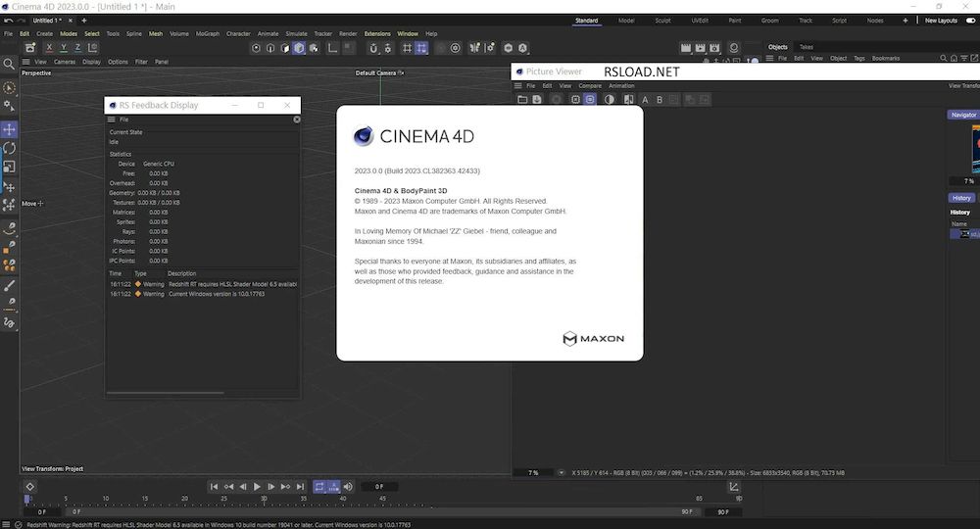The width and height of the screenshot is (980, 529).
Task: Open Objects manager hamburger menu
Action: pyautogui.click(x=770, y=58)
